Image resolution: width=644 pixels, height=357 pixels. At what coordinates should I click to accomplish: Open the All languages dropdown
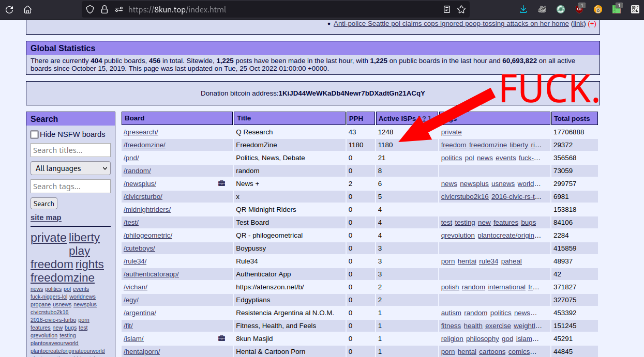70,168
